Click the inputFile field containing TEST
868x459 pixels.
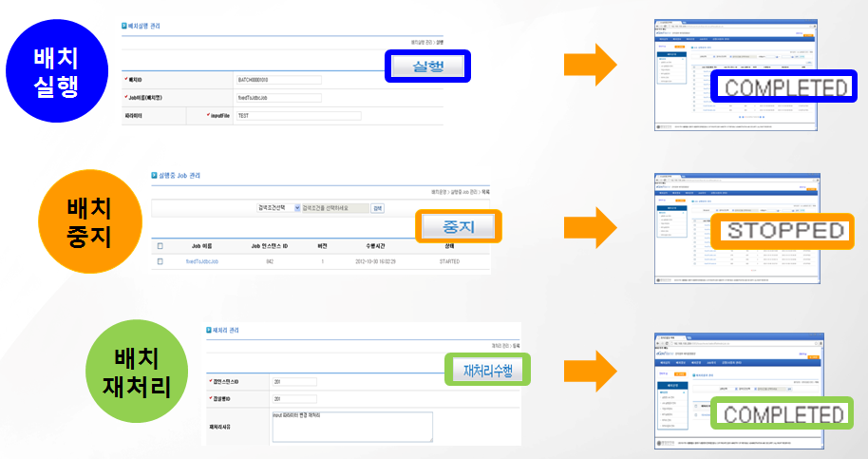(298, 116)
